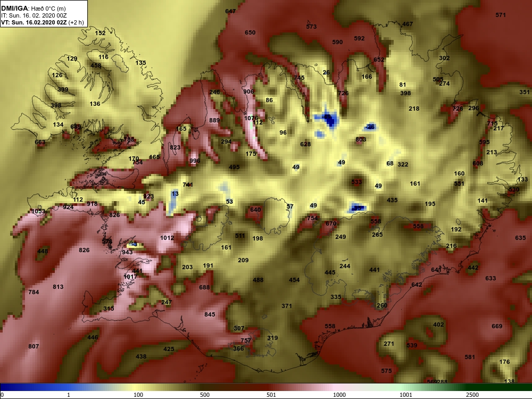
Task: Click the map value '573'
Action: 311,27
